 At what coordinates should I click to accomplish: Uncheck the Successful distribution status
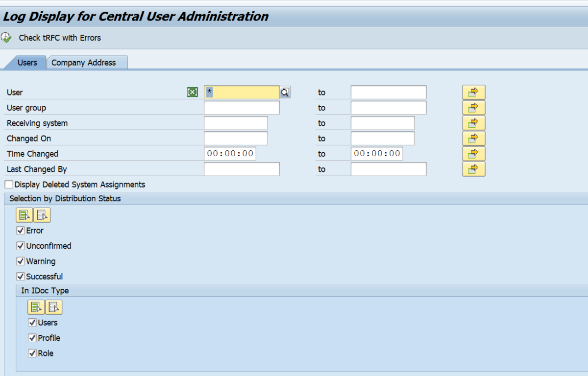20,276
